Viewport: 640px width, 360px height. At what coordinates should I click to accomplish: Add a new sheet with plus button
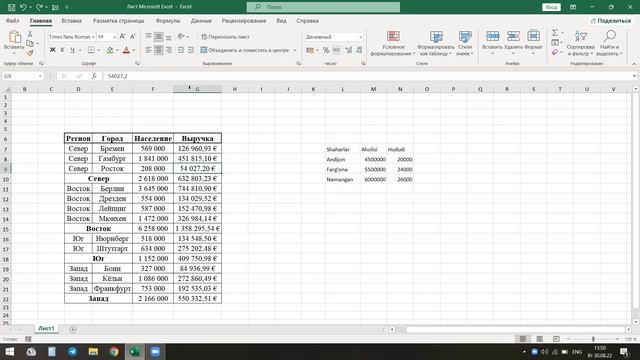tap(73, 329)
